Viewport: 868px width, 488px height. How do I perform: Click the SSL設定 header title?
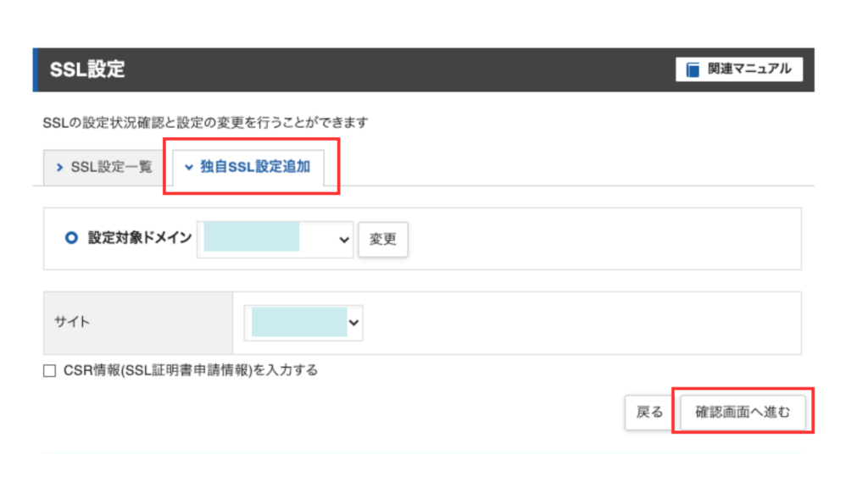[x=87, y=69]
